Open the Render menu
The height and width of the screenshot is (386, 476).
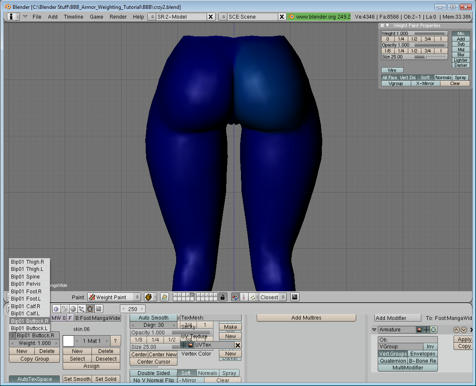pyautogui.click(x=118, y=17)
